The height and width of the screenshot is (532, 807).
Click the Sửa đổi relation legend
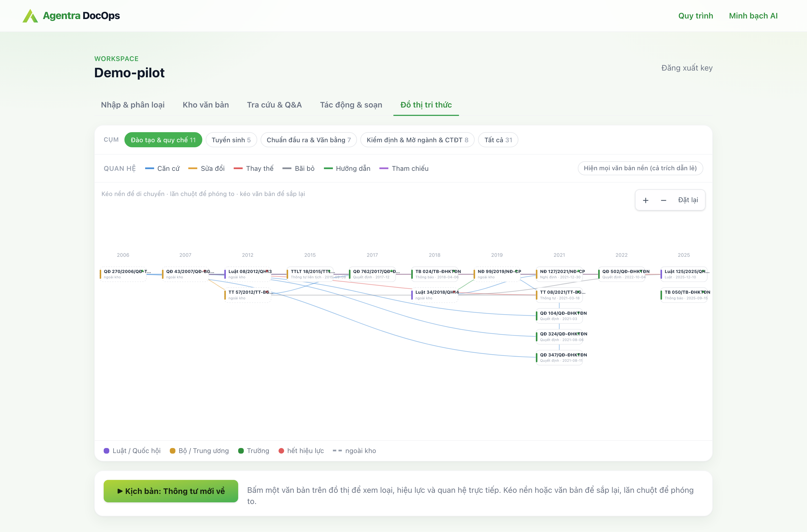click(207, 169)
